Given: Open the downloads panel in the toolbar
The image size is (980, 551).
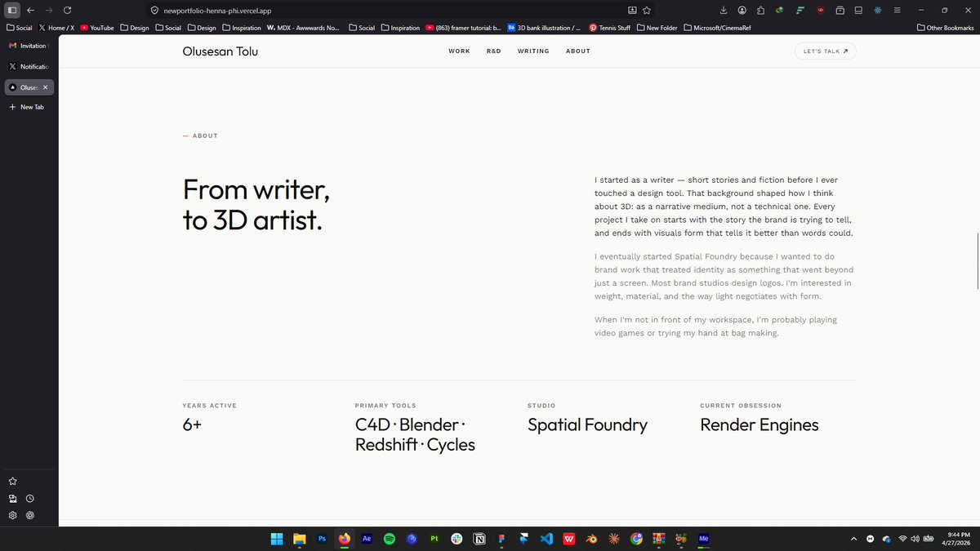Looking at the screenshot, I should 724,11.
